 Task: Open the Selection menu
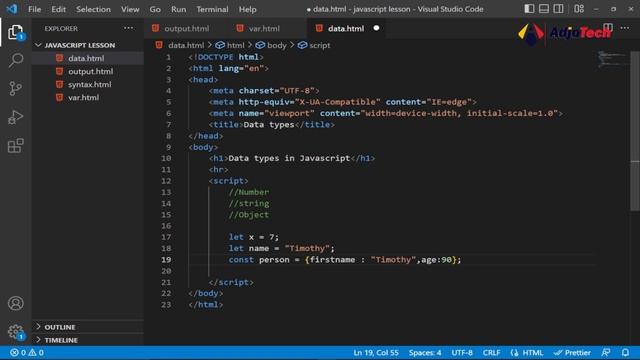pyautogui.click(x=93, y=9)
